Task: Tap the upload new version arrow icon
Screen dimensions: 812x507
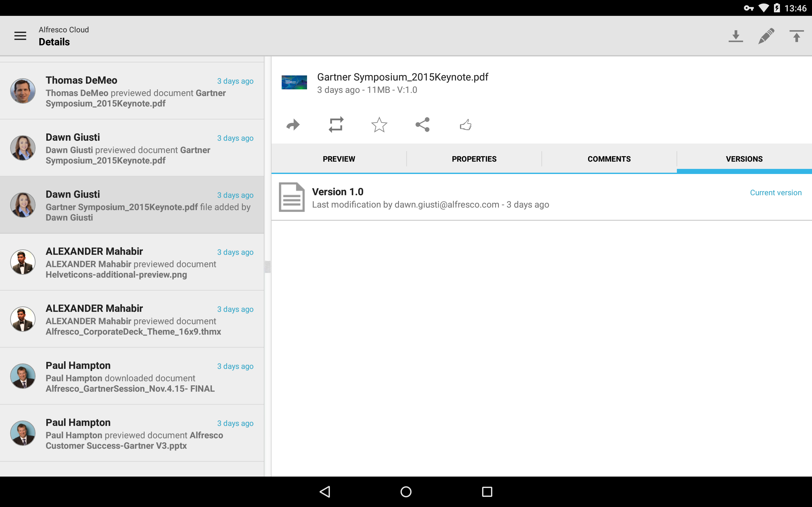Action: 796,36
